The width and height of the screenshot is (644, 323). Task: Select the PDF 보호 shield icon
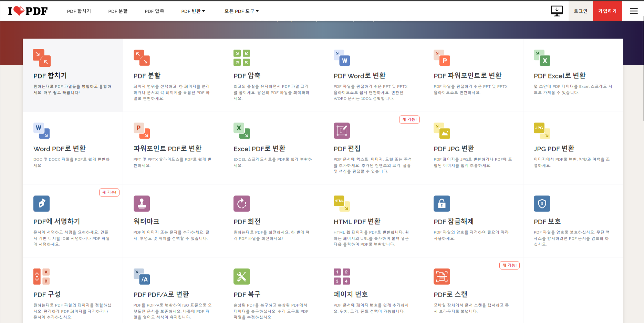pyautogui.click(x=542, y=204)
